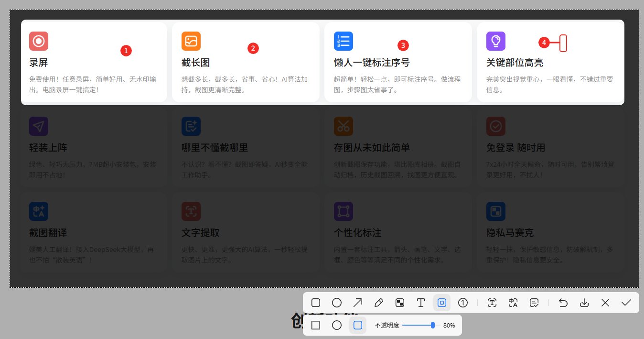Choose square highlight shape

pos(316,325)
